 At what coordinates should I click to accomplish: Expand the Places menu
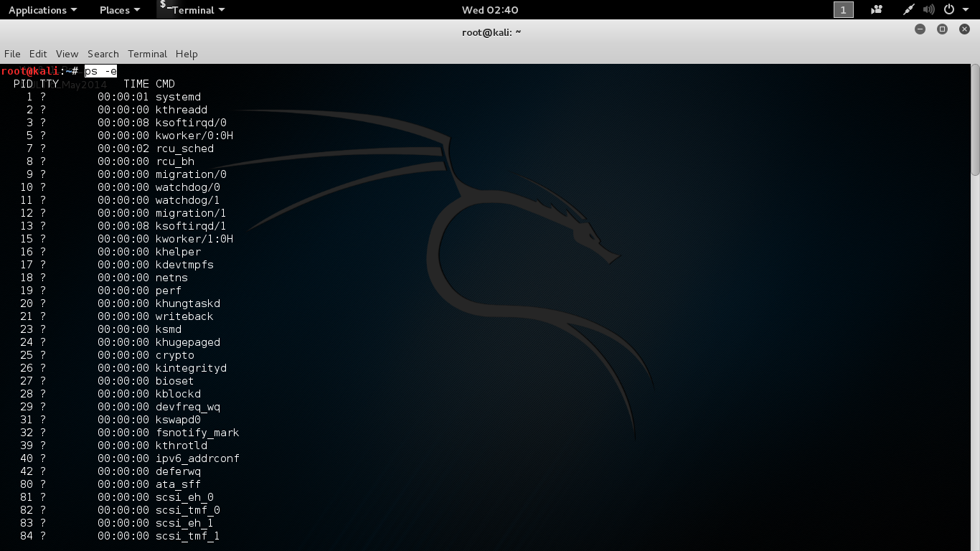tap(120, 10)
